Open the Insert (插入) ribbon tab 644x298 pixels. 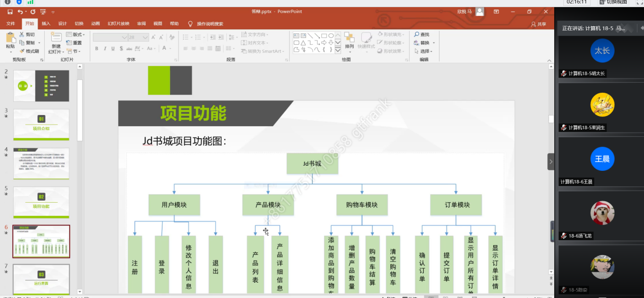click(46, 24)
